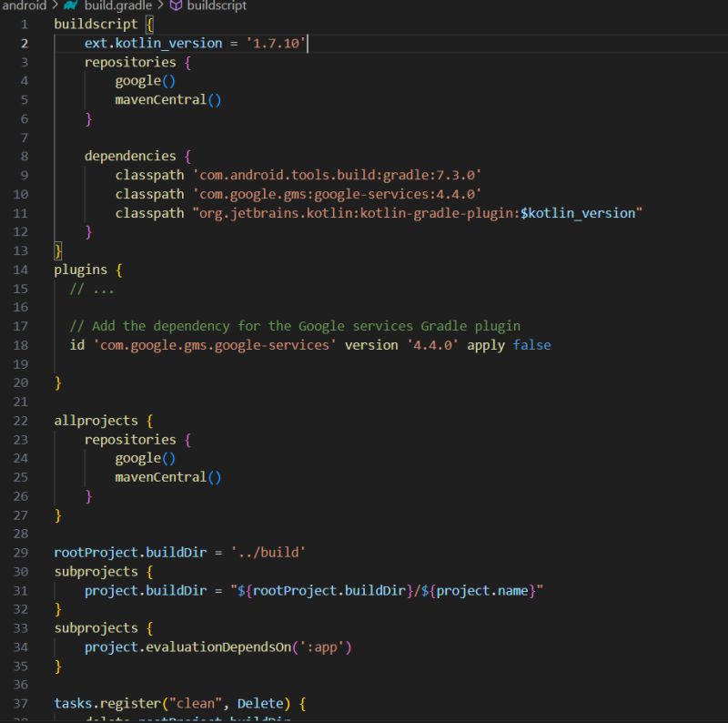The width and height of the screenshot is (728, 723).
Task: Click 'ext.kotlin_version' on line 2
Action: [153, 43]
